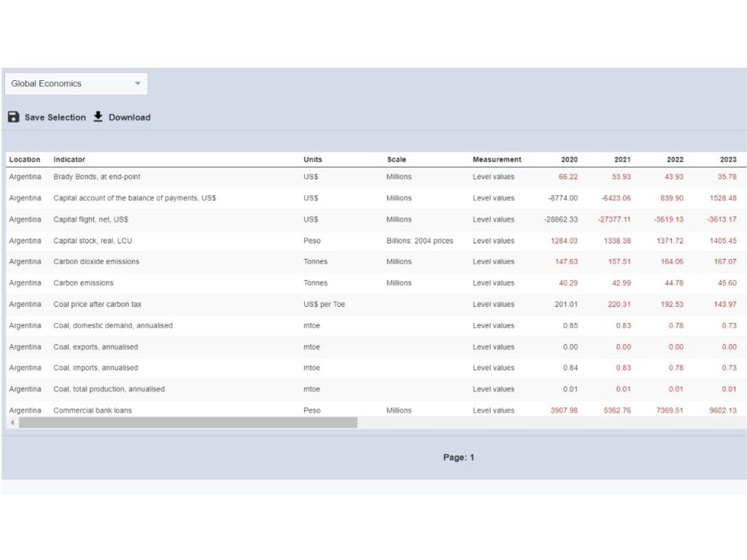Click the Units column header
Image resolution: width=747 pixels, height=560 pixels.
point(312,160)
